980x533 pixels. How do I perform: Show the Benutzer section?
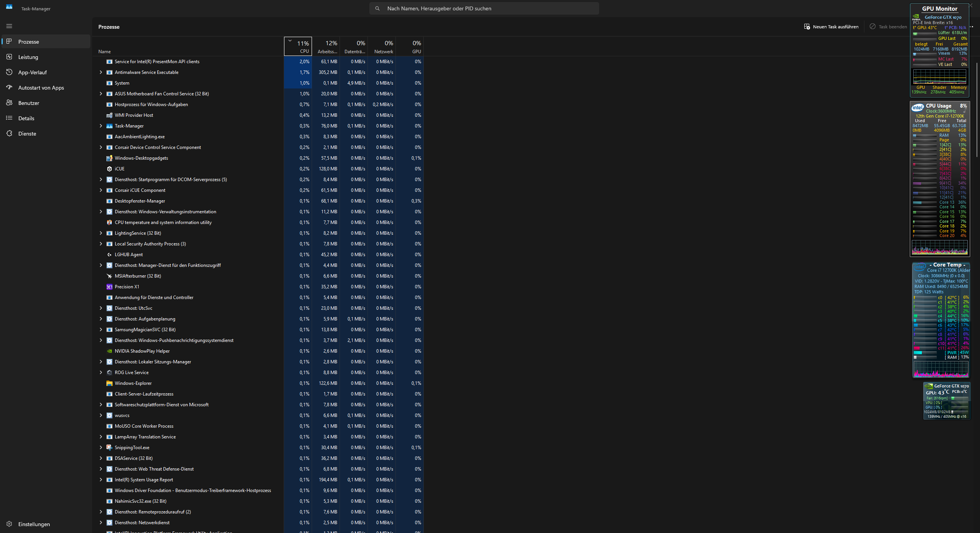pos(28,103)
